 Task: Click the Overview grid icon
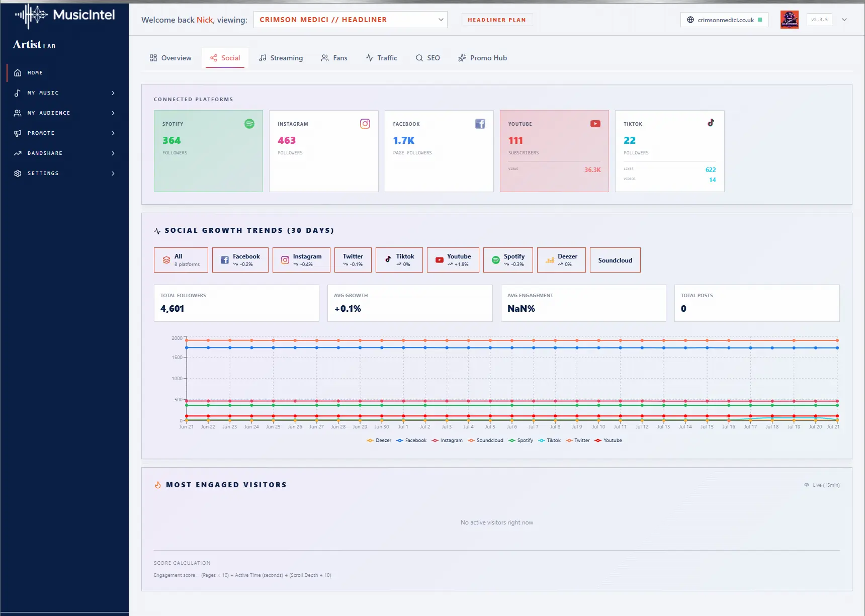coord(153,58)
